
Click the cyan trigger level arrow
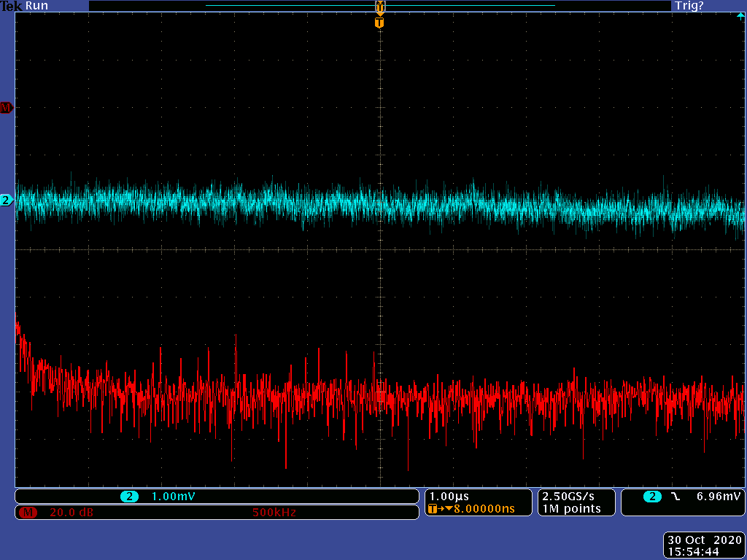click(x=740, y=15)
